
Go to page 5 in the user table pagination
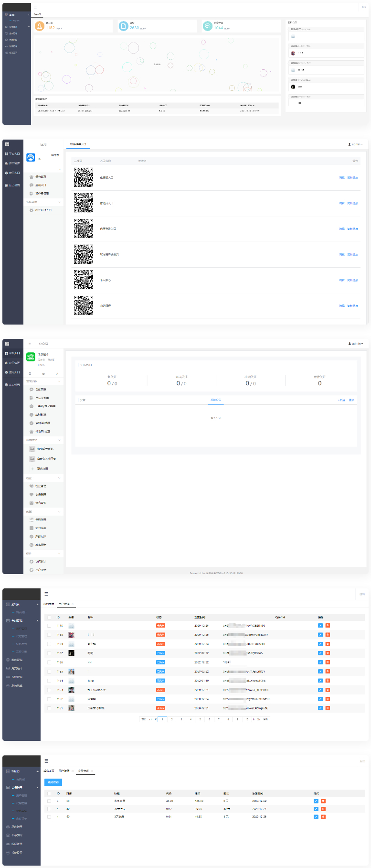click(200, 719)
